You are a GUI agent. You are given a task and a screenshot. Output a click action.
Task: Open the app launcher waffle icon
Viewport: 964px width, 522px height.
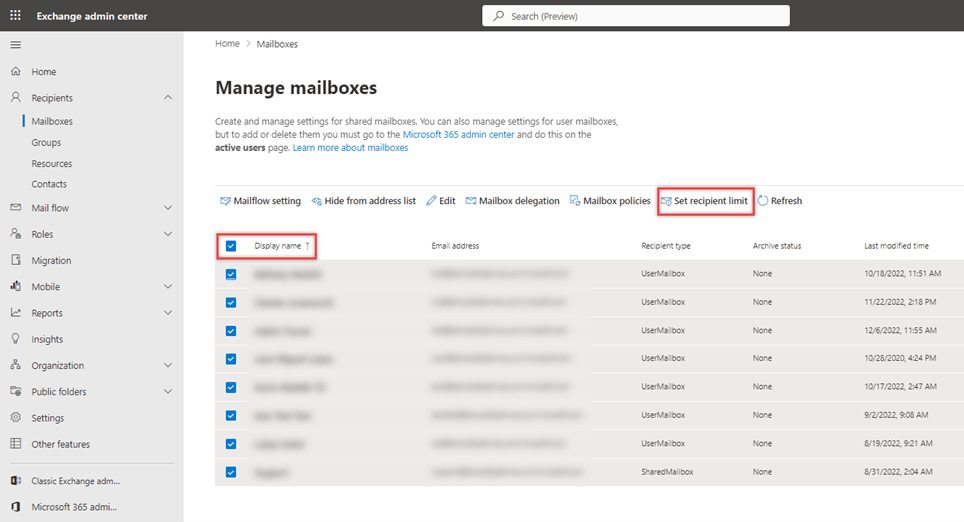pos(15,15)
